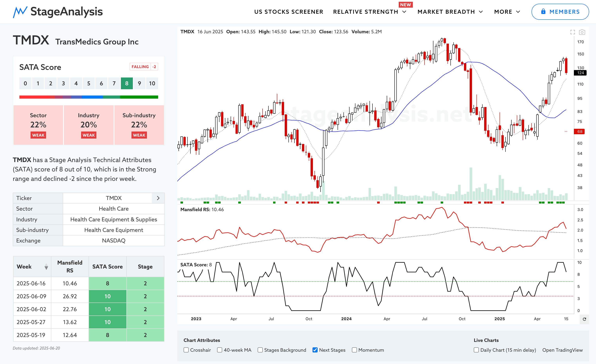Viewport: 596px width, 364px height.
Task: Click Open TradingView link
Action: pos(562,350)
